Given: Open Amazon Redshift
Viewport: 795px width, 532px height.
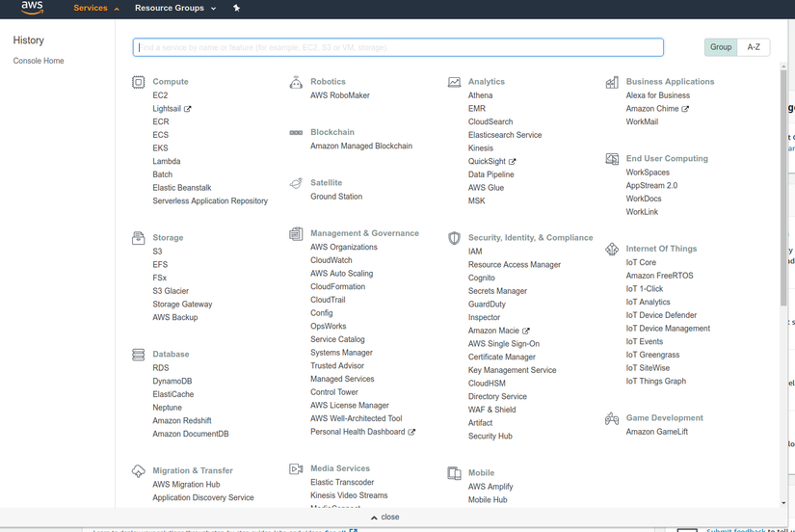Looking at the screenshot, I should pyautogui.click(x=182, y=421).
